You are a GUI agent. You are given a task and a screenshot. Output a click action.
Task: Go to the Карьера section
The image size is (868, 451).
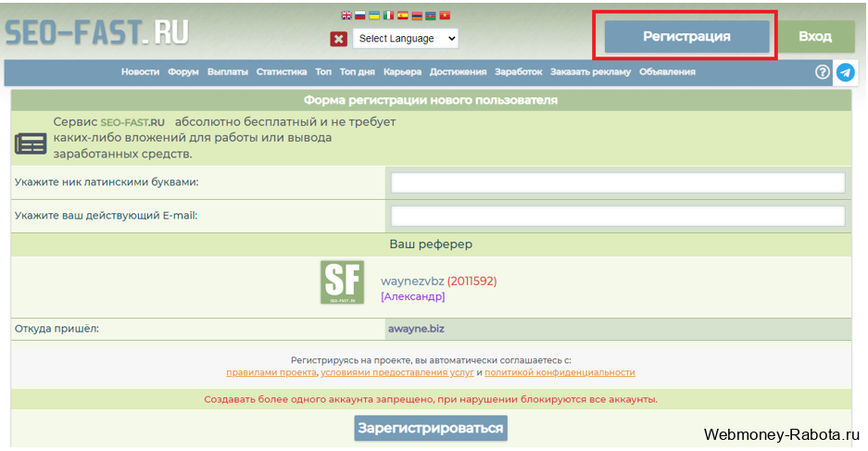402,72
